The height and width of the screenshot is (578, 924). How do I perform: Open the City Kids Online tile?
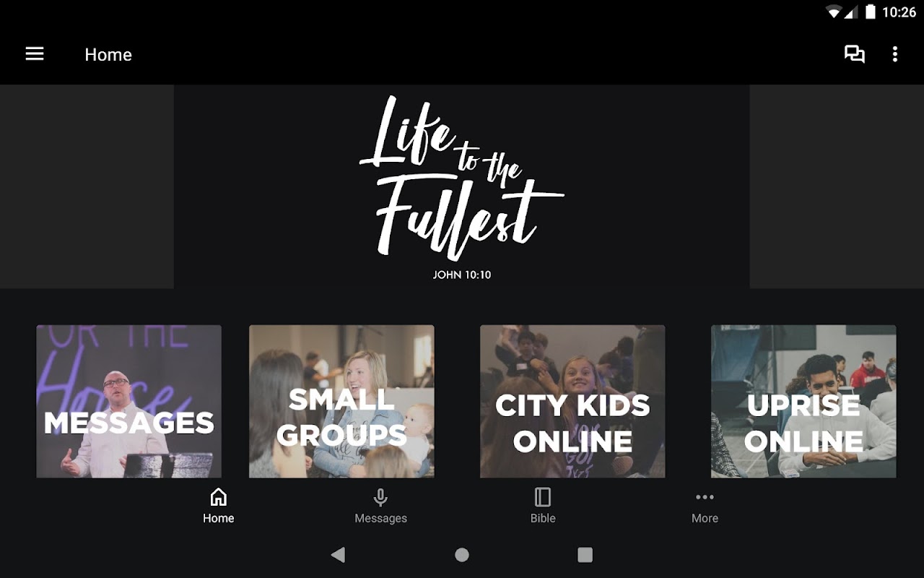click(x=572, y=402)
